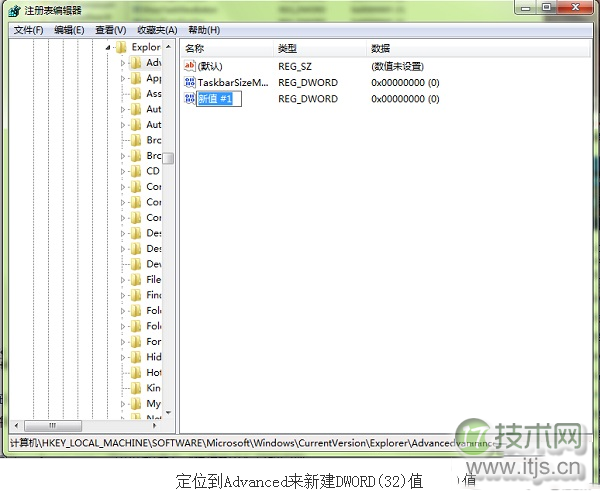Screen dimensions: 600x492
Task: Click the Adv key folder icon
Action: [x=136, y=63]
